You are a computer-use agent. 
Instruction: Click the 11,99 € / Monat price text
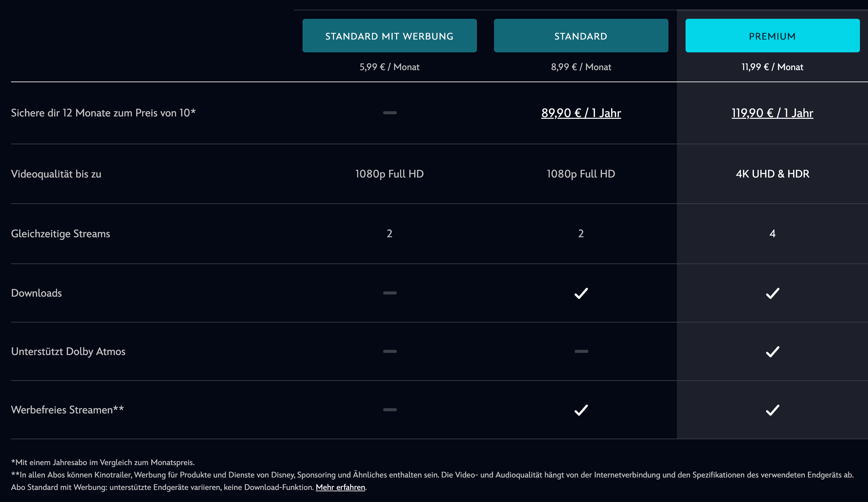(772, 67)
